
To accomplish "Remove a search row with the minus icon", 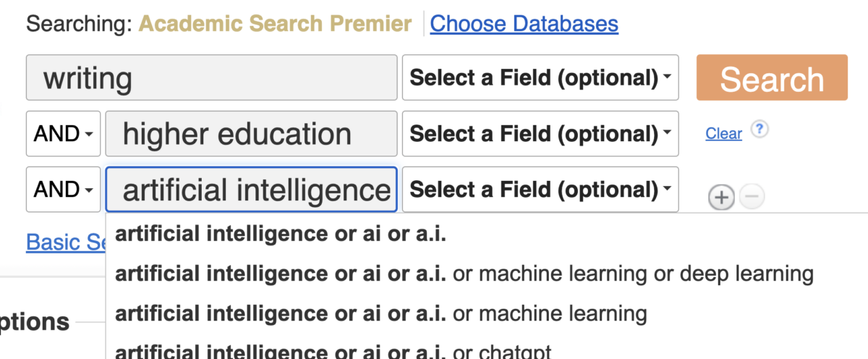I will pyautogui.click(x=752, y=196).
